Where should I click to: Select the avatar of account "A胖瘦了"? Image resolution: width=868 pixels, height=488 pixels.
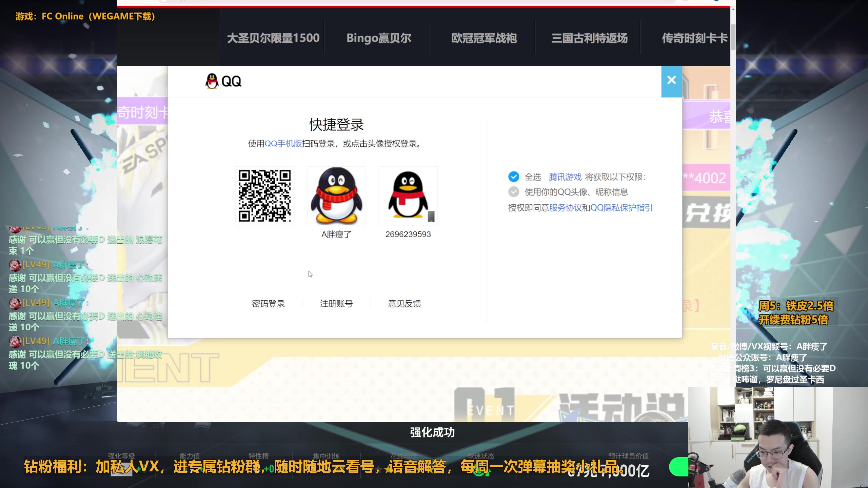point(336,196)
